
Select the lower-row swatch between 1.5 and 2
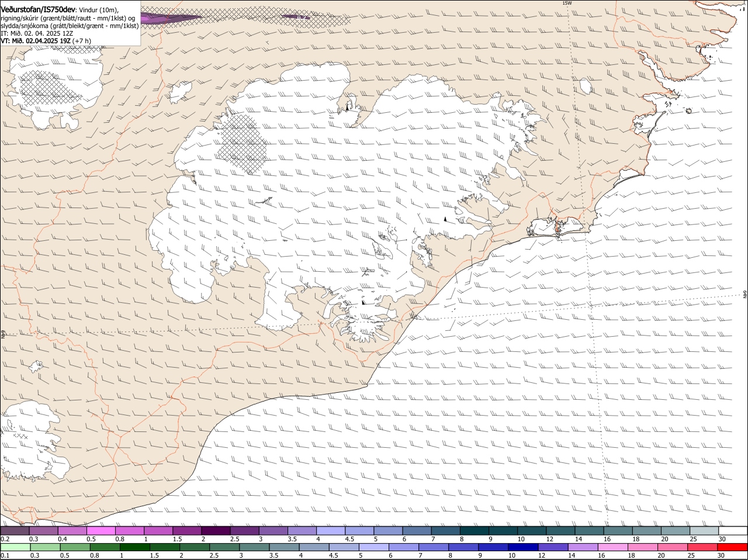(164, 547)
